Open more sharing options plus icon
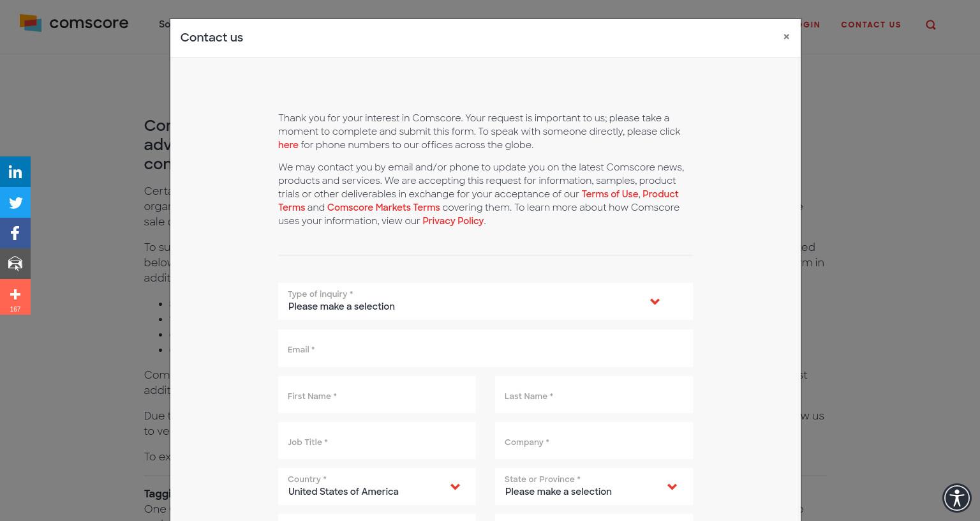The height and width of the screenshot is (521, 980). click(x=15, y=297)
